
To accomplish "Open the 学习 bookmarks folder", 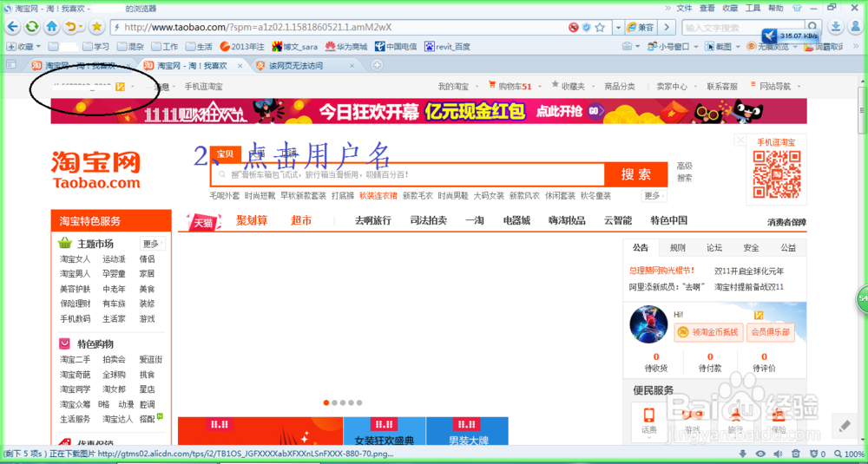I will 95,47.
